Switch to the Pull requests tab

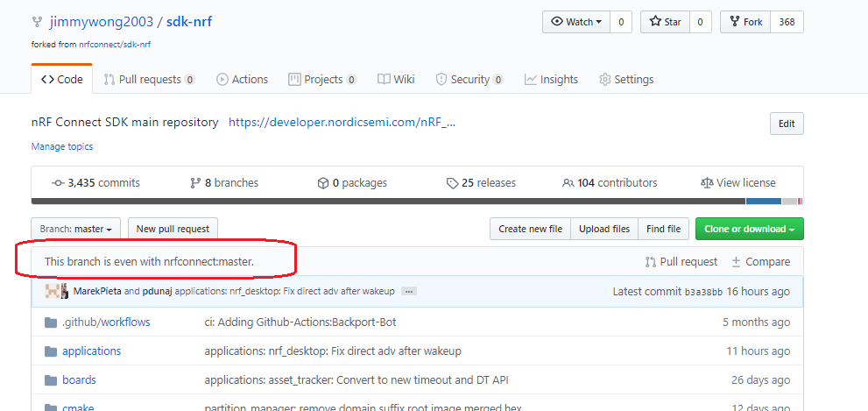(149, 79)
